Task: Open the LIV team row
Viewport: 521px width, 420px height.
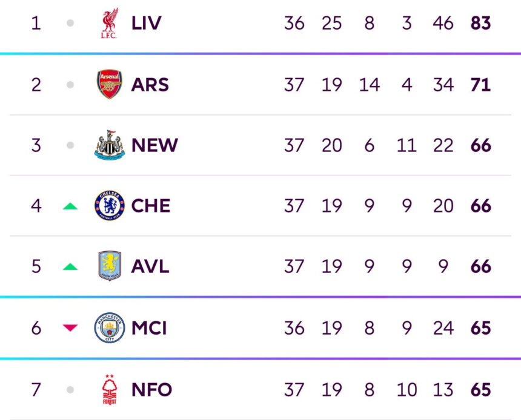Action: pyautogui.click(x=260, y=23)
